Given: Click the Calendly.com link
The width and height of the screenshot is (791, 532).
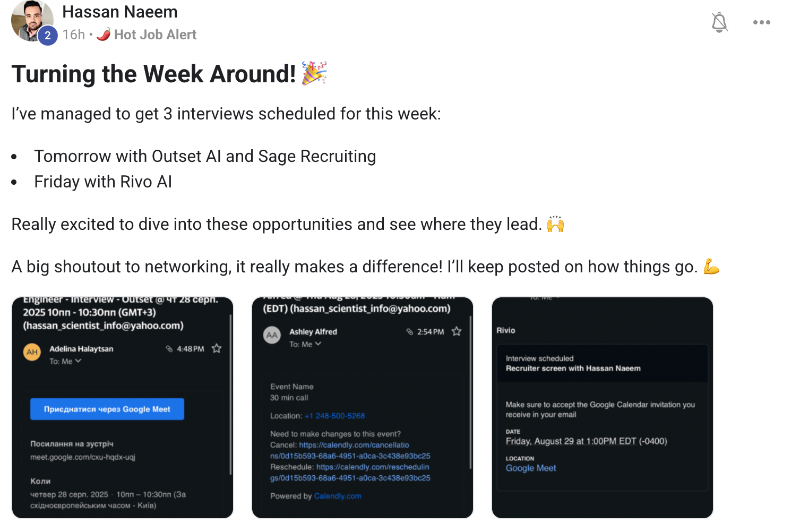Looking at the screenshot, I should point(338,496).
